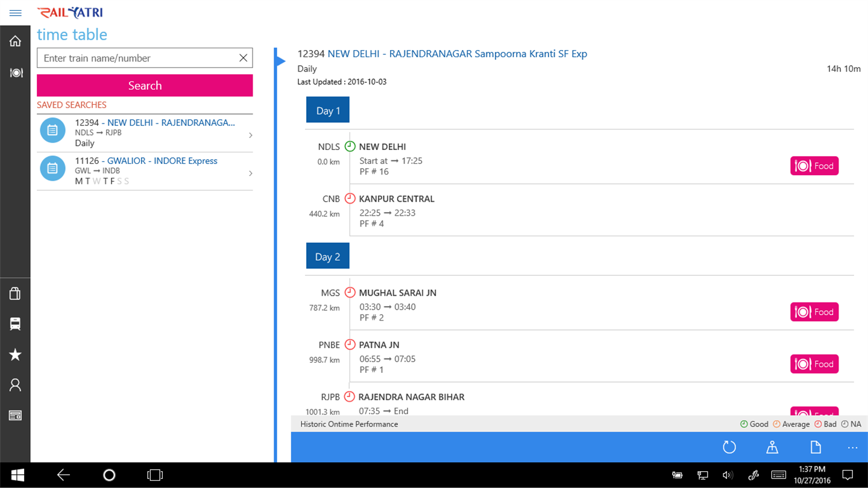Click the NEW DELHI on-time clock indicator
This screenshot has width=868, height=488.
[x=350, y=146]
